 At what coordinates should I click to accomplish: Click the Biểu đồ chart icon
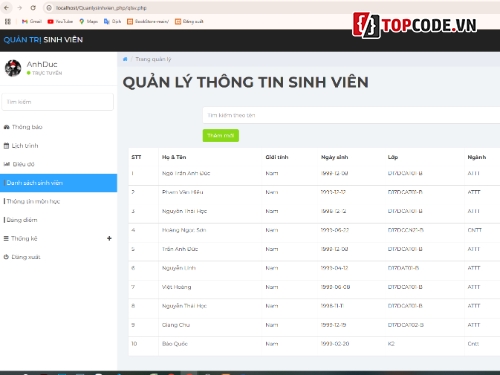[x=7, y=164]
